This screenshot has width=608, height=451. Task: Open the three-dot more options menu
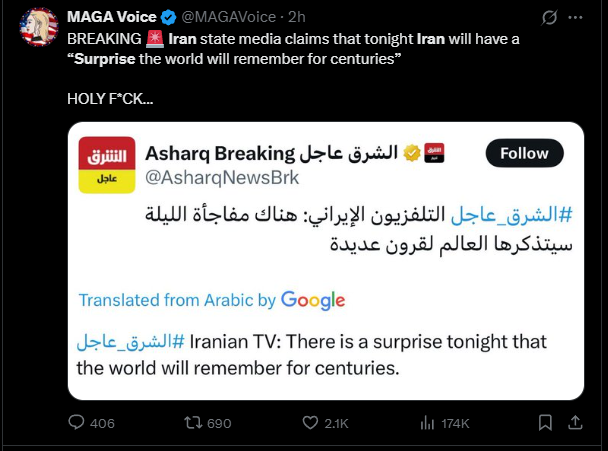[x=575, y=17]
